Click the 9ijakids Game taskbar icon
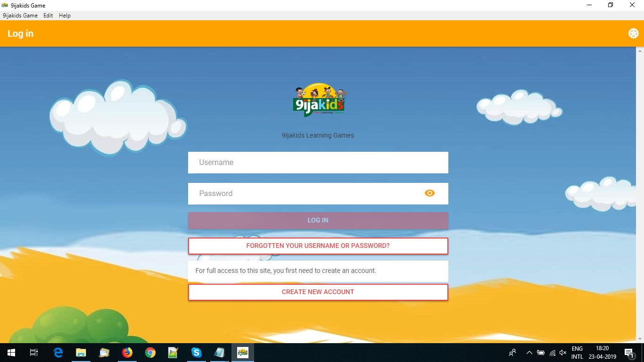Screen dimensions: 644x362 (x=243, y=353)
